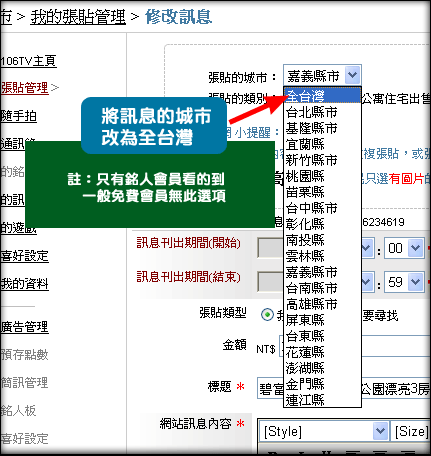431x456 pixels.
Task: Open the 隨手拍 sidebar link
Action: pos(18,116)
